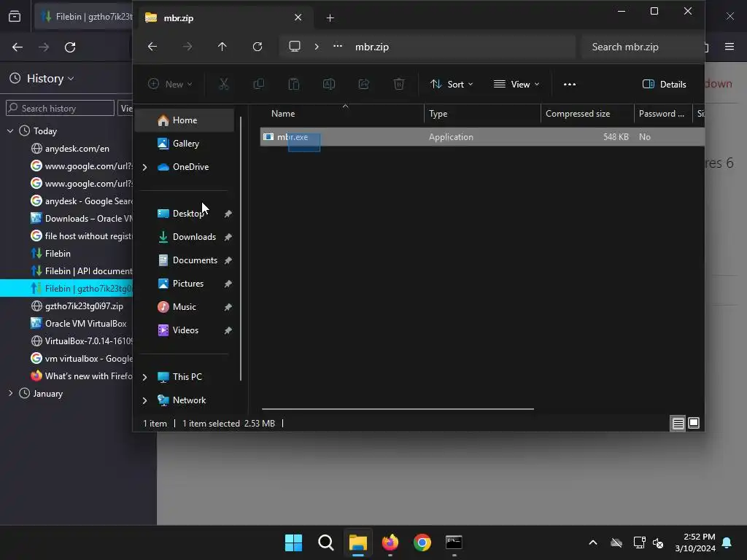Viewport: 747px width, 560px height.
Task: Sort by Password column header
Action: coord(663,114)
